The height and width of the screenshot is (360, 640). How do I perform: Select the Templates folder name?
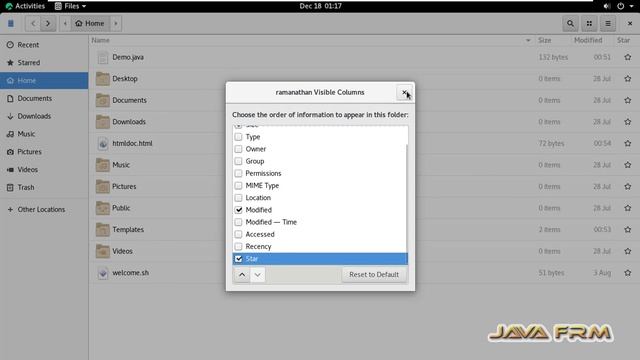128,230
